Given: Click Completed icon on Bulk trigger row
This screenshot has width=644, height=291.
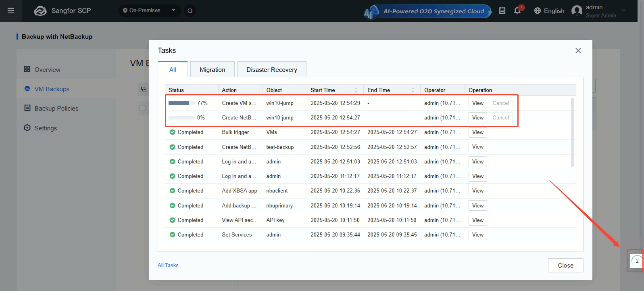Looking at the screenshot, I should 172,132.
